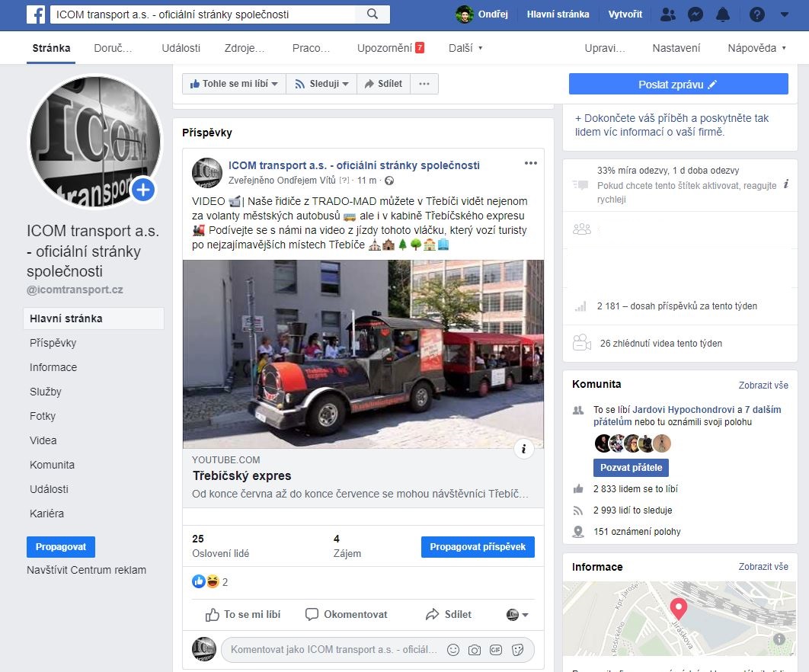Focus the Facebook search field
The width and height of the screenshot is (809, 672).
click(x=203, y=14)
